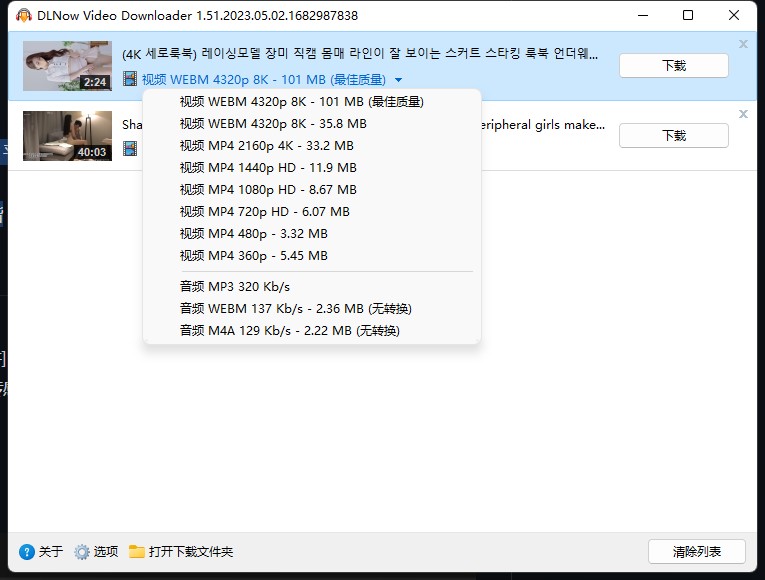The image size is (765, 580).
Task: Maximize the DLNow Video Downloader window
Action: [688, 15]
